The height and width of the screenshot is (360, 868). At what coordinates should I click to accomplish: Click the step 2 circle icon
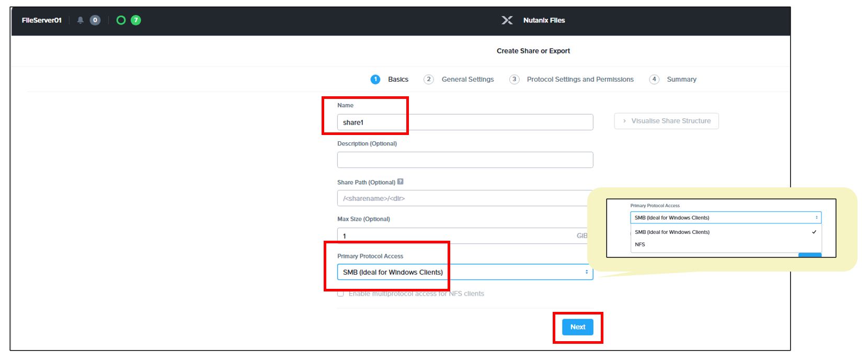428,80
